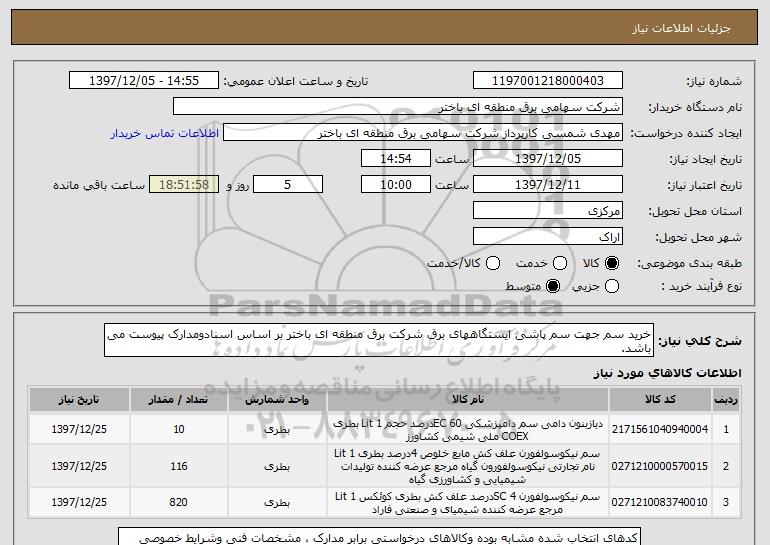Click the جزئیات اطلاعات نیاز header title
This screenshot has height=545, width=770.
pos(681,28)
